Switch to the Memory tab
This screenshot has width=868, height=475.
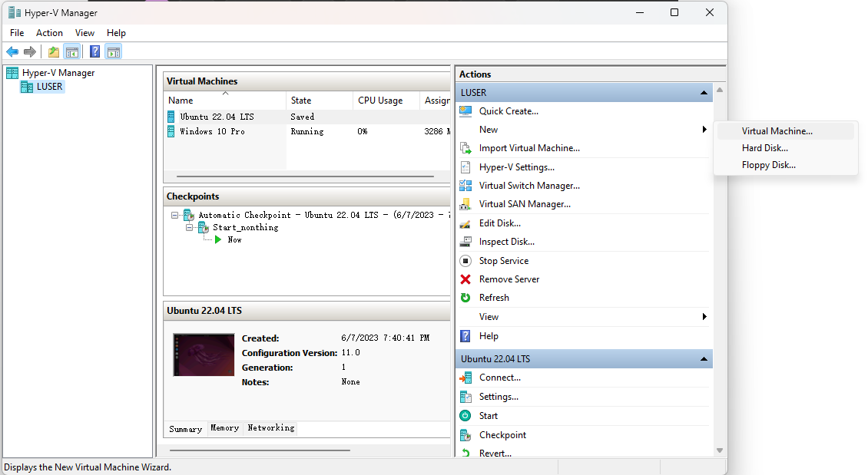click(x=225, y=428)
